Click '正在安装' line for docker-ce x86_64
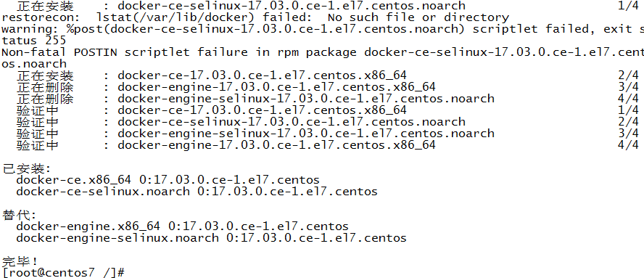 click(x=327, y=75)
